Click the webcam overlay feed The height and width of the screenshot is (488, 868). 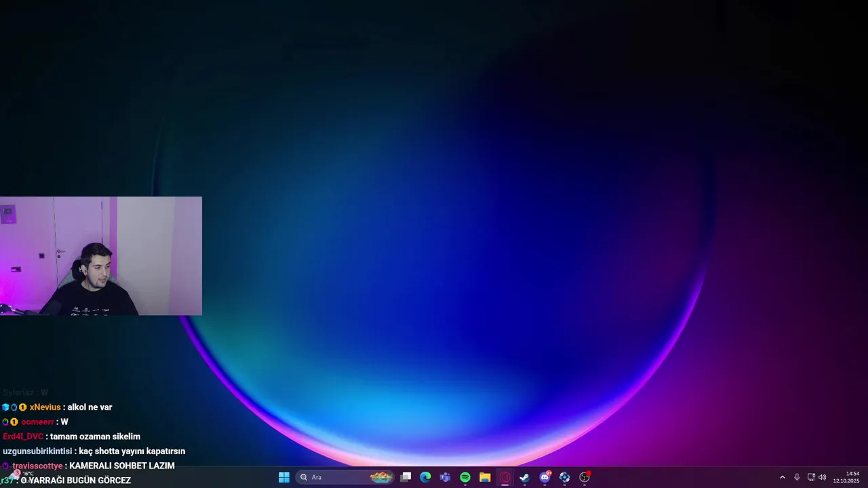point(101,256)
